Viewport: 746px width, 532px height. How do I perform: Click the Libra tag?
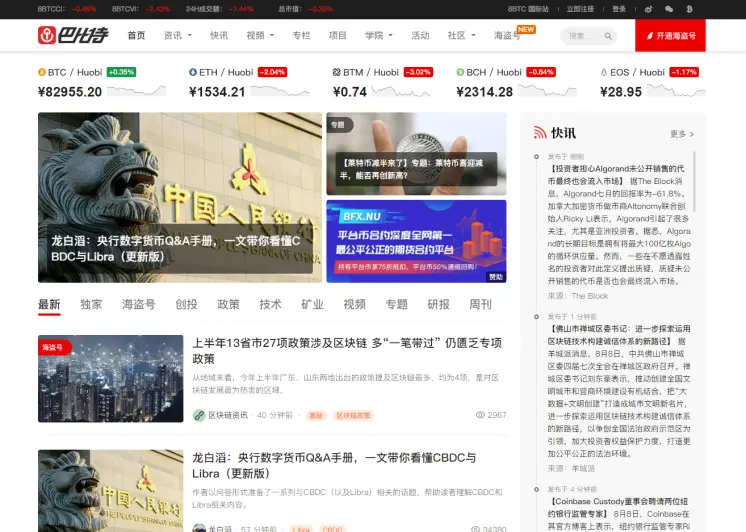301,529
